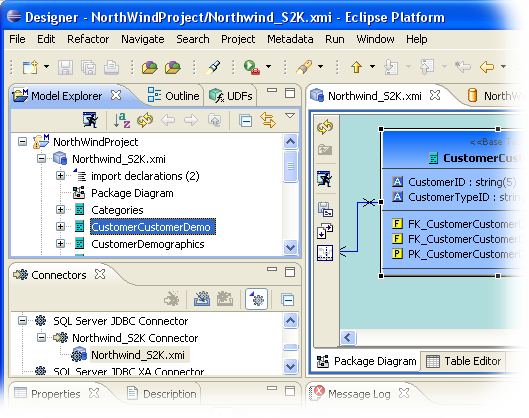Open the Metadata menu
The image size is (529, 418).
tap(290, 39)
